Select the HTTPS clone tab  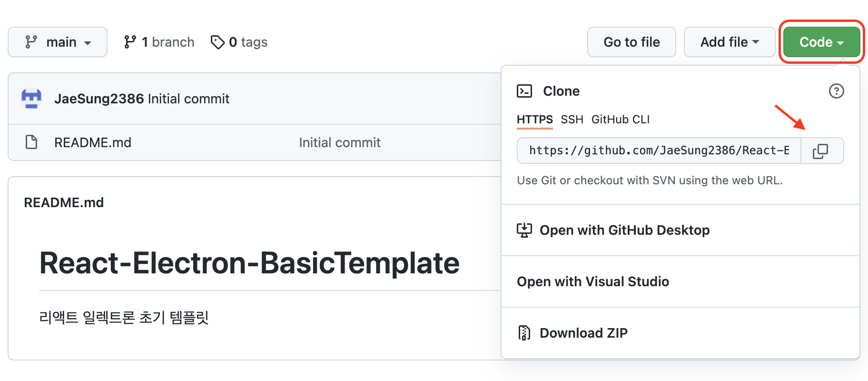pyautogui.click(x=534, y=120)
